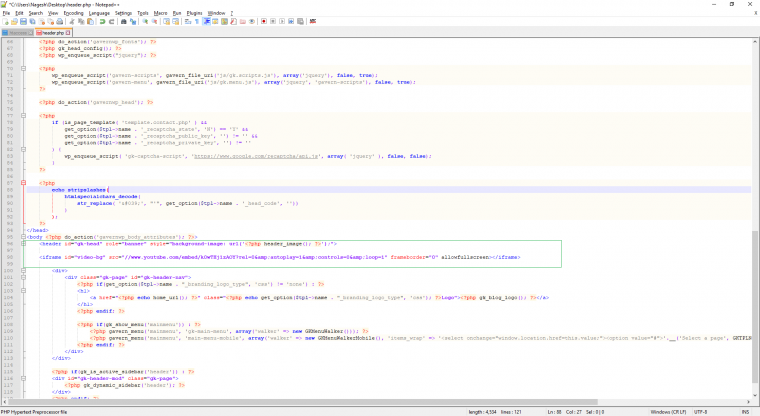Open Find using the binoculars icon
Image resolution: width=760 pixels, height=416 pixels.
point(126,21)
